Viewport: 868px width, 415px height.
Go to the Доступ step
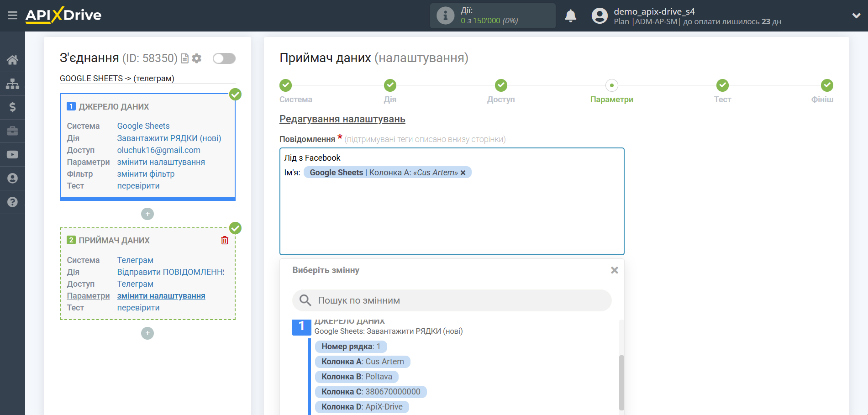[501, 86]
